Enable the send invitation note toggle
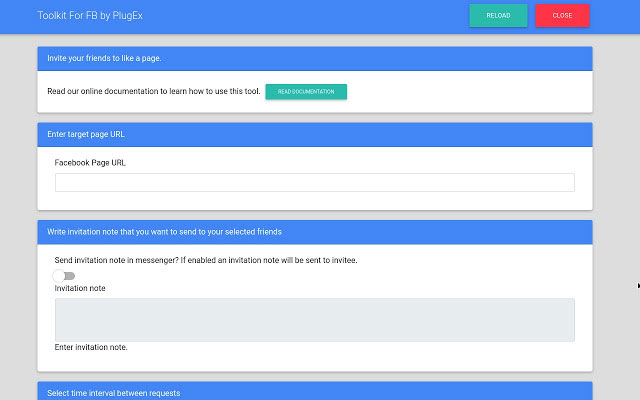The width and height of the screenshot is (640, 400). (x=65, y=275)
